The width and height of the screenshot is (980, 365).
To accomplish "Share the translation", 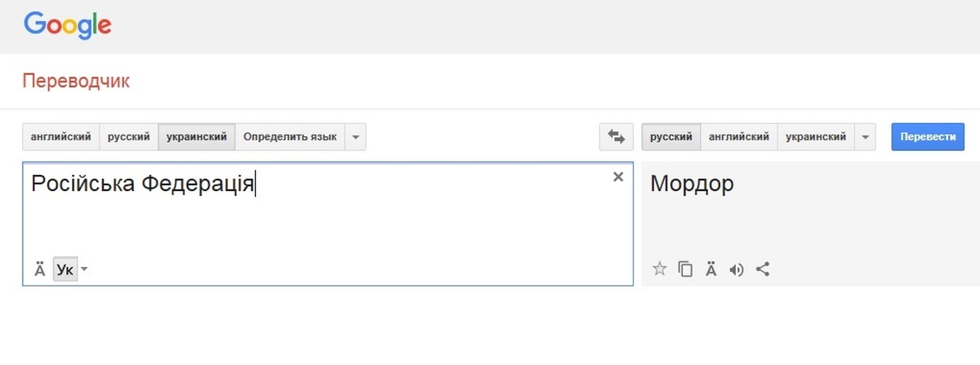I will pyautogui.click(x=763, y=269).
